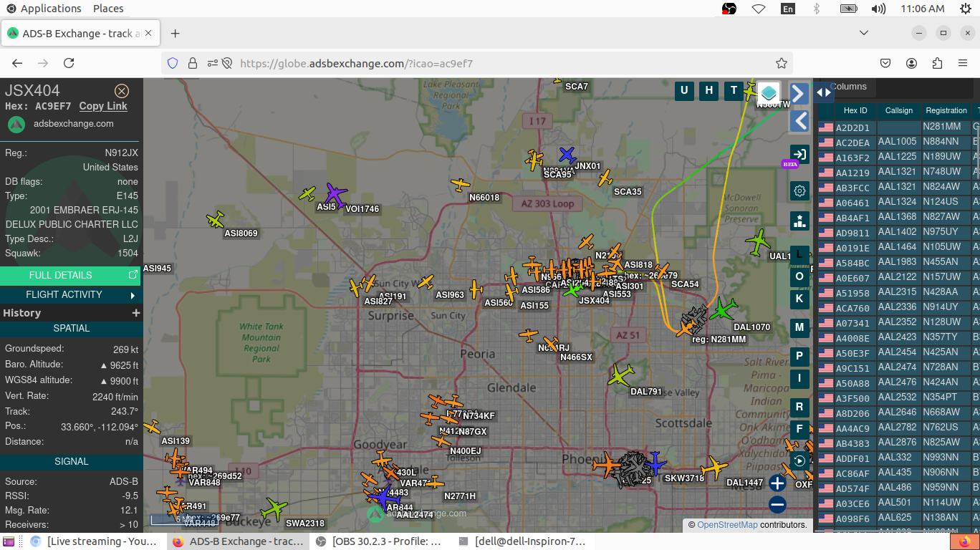Select SKW3718 aircraft on map

[654, 463]
